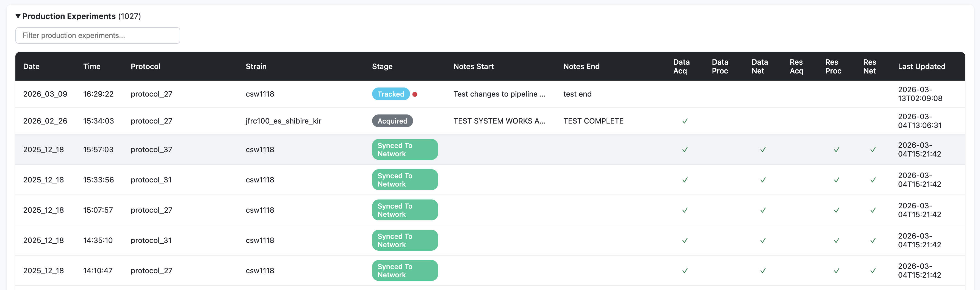
Task: Click the Last Updated column header
Action: pos(921,66)
